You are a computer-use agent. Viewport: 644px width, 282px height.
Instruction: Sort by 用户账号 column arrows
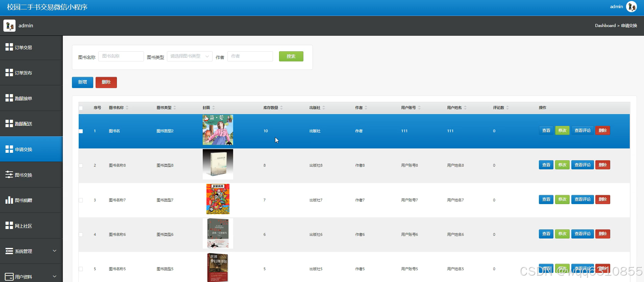coord(419,108)
